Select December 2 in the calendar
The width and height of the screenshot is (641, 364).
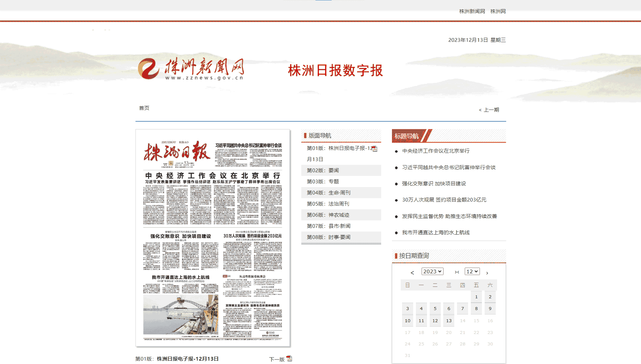(490, 297)
